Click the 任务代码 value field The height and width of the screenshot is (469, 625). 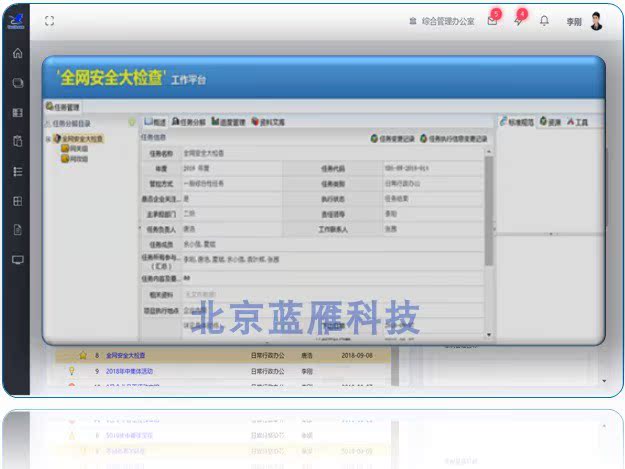click(x=433, y=168)
